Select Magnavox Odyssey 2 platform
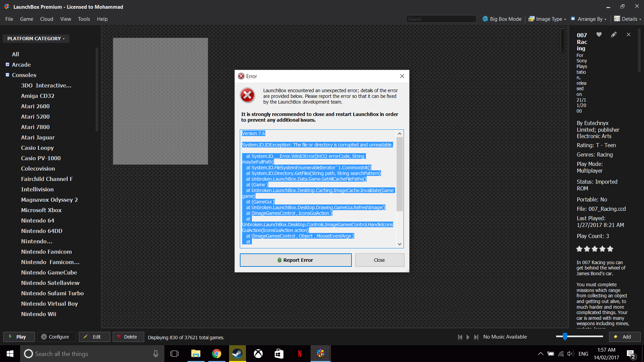 pyautogui.click(x=49, y=200)
